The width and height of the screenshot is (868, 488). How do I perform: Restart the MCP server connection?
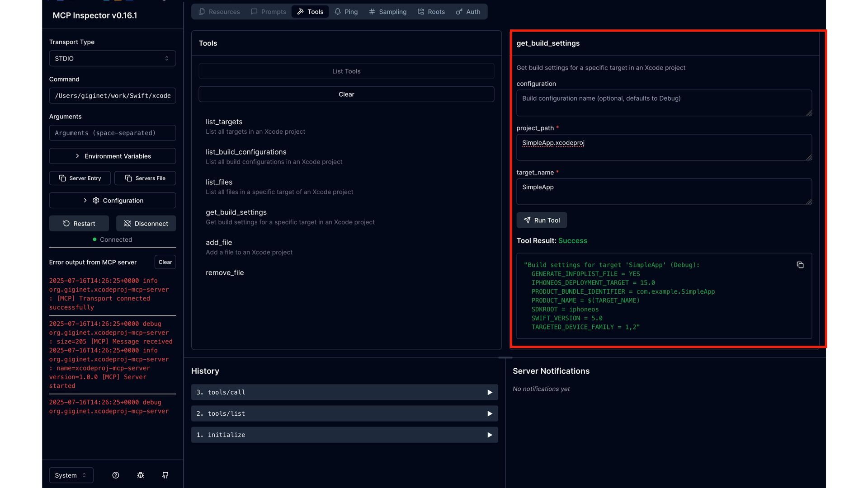[x=79, y=223]
